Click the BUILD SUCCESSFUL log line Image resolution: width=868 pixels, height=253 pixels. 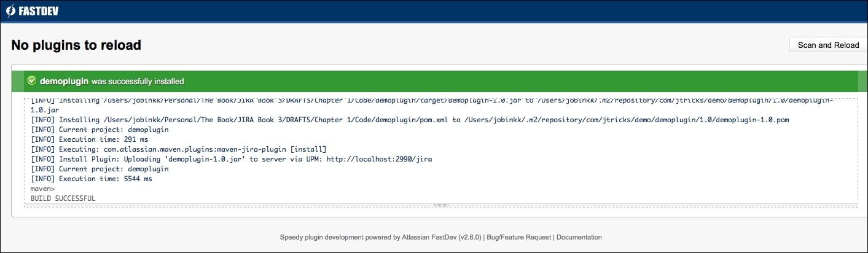pos(63,198)
